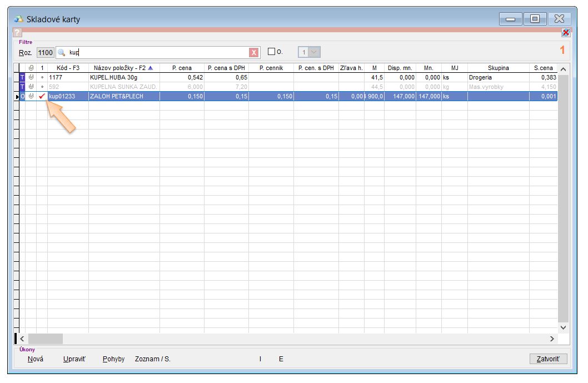Sort by the Kód - F3 column header

68,68
